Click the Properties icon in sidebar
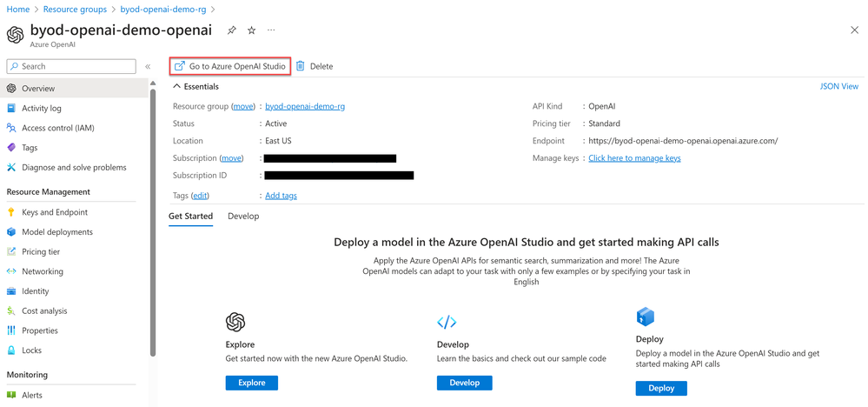Viewport: 868px width, 407px height. (11, 330)
